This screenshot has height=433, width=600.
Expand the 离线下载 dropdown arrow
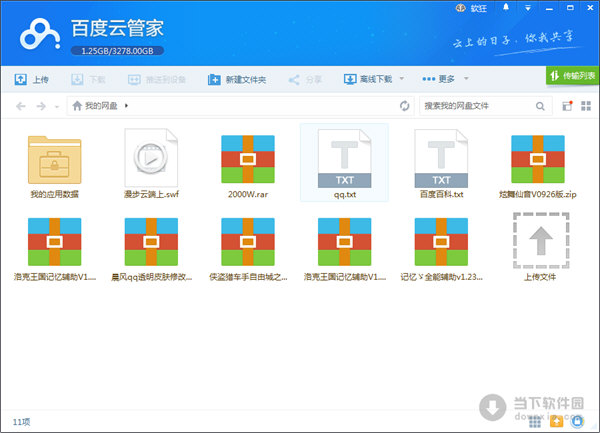[x=402, y=79]
